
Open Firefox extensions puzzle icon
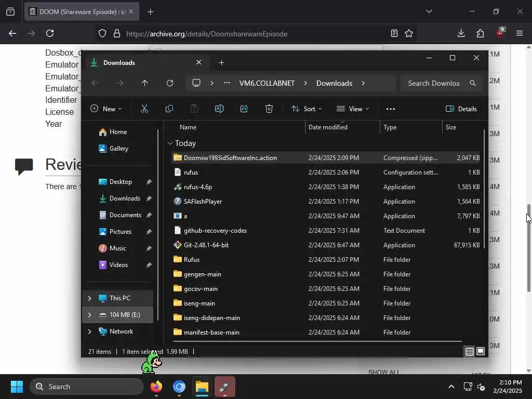(480, 33)
